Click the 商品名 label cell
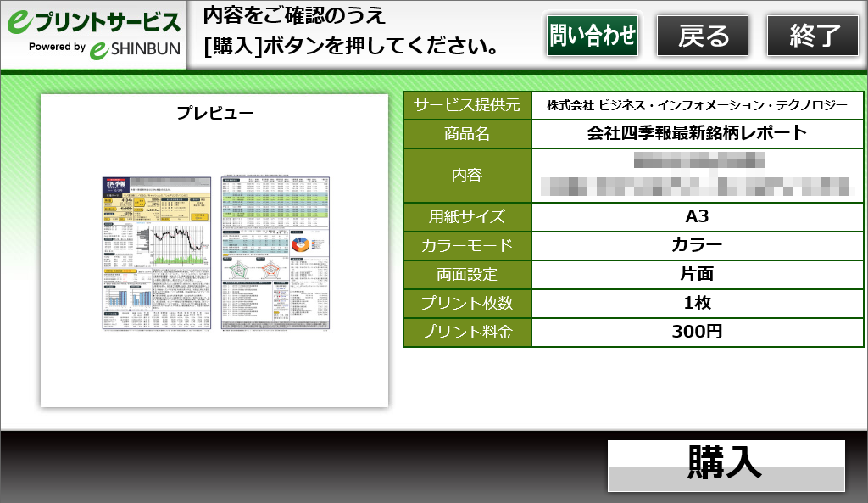Viewport: 868px width, 503px height. click(467, 133)
